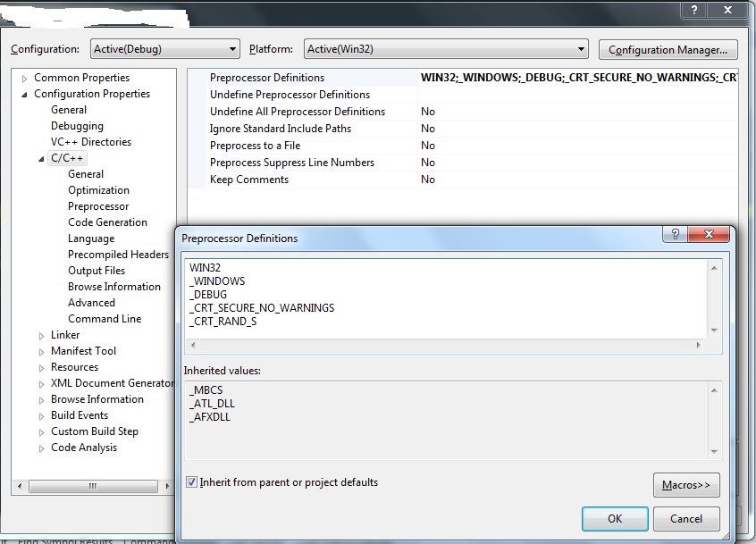The image size is (756, 544).
Task: Click the _MBCS inherited value
Action: (206, 389)
